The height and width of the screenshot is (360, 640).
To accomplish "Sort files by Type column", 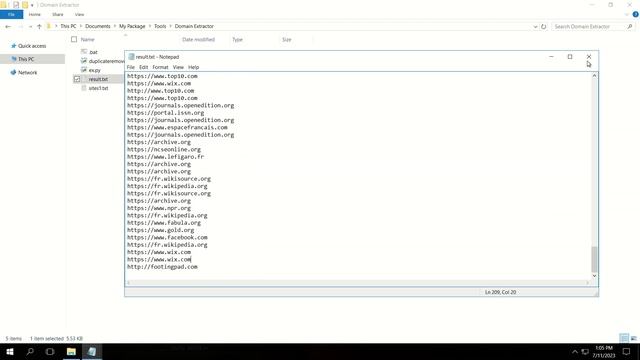I will (237, 40).
